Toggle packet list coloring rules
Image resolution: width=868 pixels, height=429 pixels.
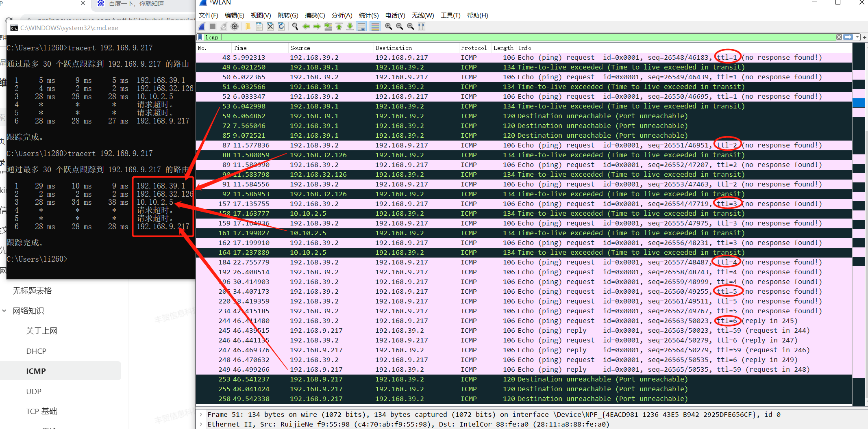pos(375,27)
